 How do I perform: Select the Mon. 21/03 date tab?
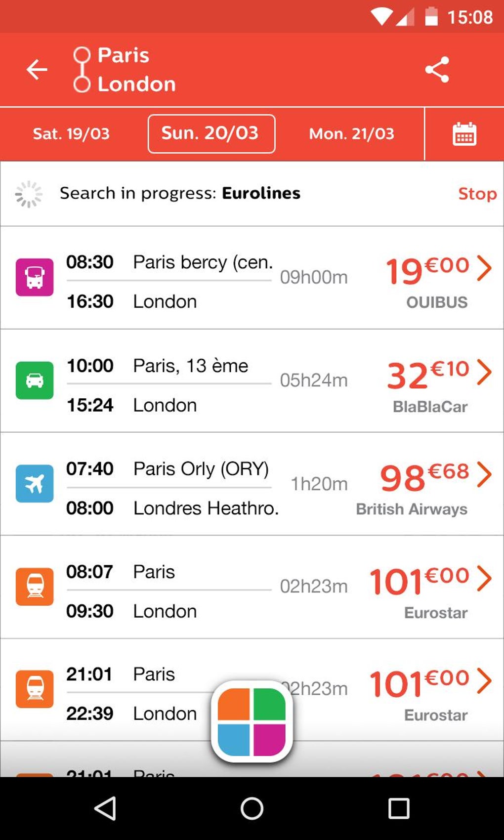point(351,134)
